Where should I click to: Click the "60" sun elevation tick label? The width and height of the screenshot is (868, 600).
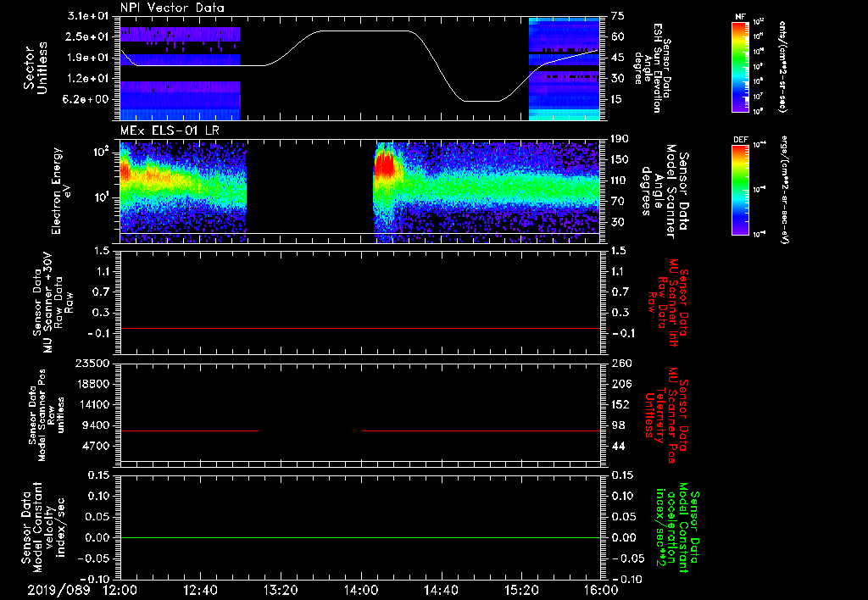pos(617,36)
